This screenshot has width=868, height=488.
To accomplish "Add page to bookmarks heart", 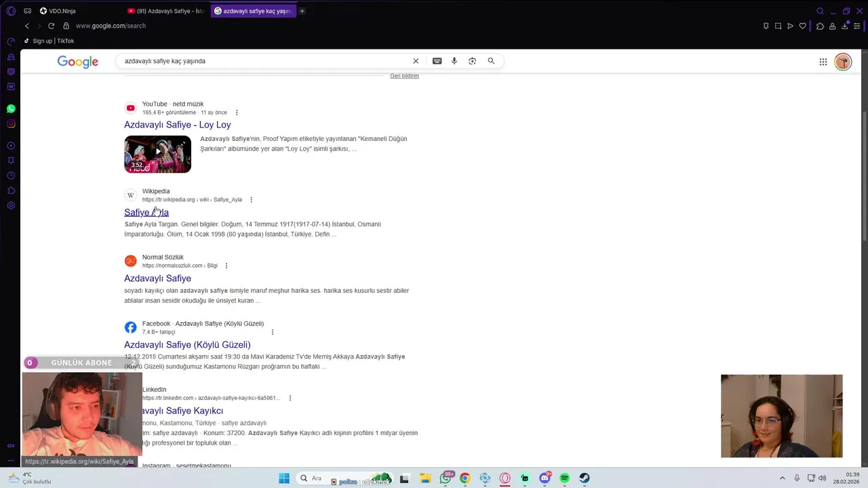I will coord(803,26).
